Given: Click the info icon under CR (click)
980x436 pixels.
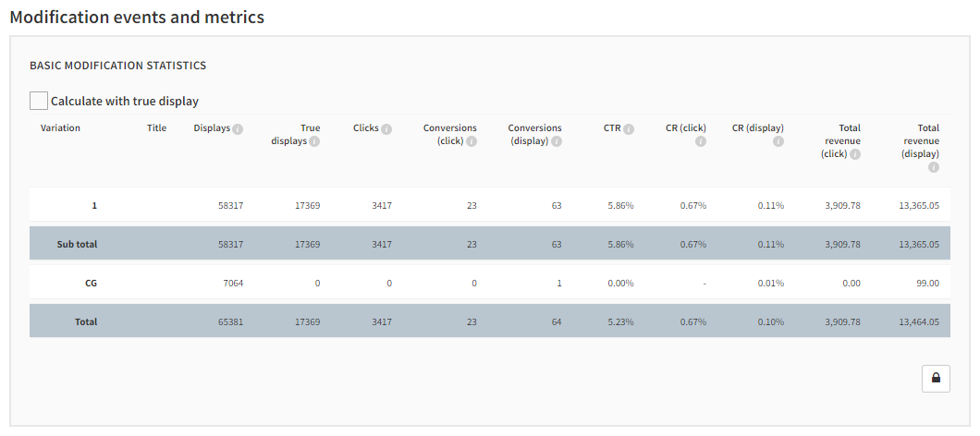Looking at the screenshot, I should (x=700, y=141).
